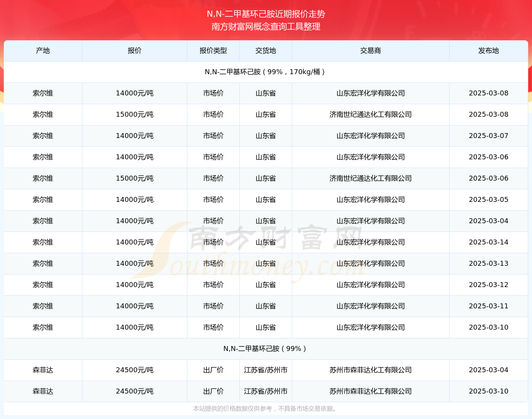532x419 pixels.
Task: Click 索尔维 in the 2025-03-07 row
Action: [43, 136]
